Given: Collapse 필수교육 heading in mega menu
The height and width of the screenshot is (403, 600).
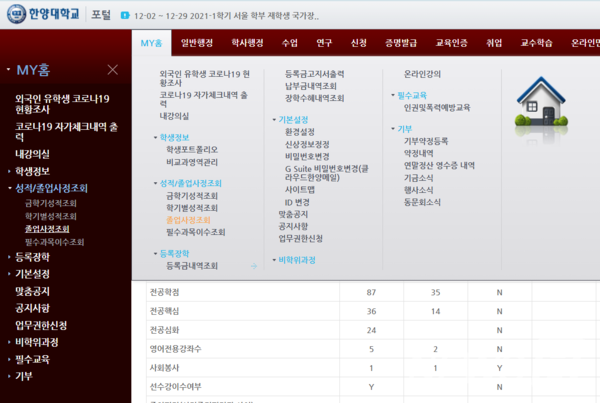Looking at the screenshot, I should (412, 95).
